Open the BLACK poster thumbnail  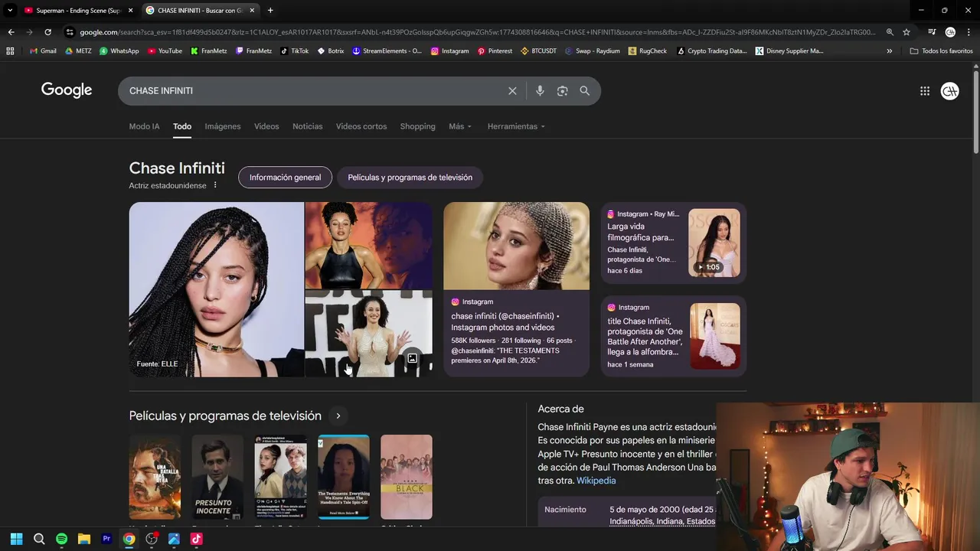pyautogui.click(x=407, y=477)
